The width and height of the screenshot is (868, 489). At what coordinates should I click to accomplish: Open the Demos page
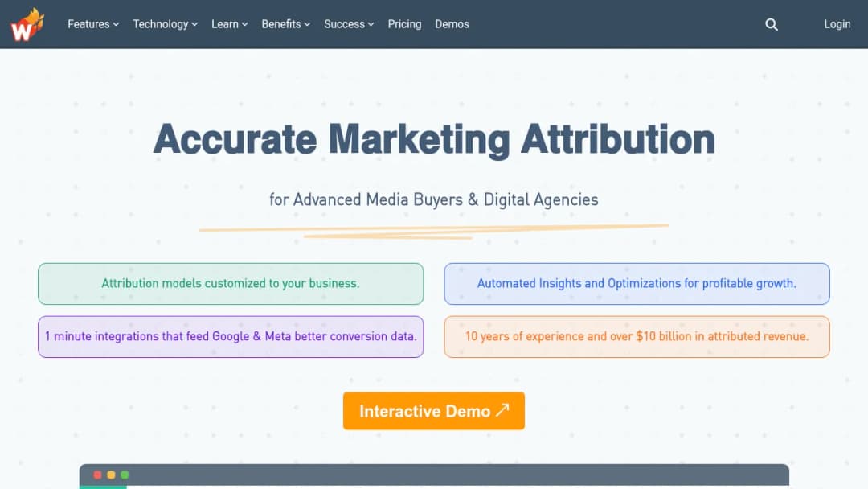pyautogui.click(x=452, y=24)
